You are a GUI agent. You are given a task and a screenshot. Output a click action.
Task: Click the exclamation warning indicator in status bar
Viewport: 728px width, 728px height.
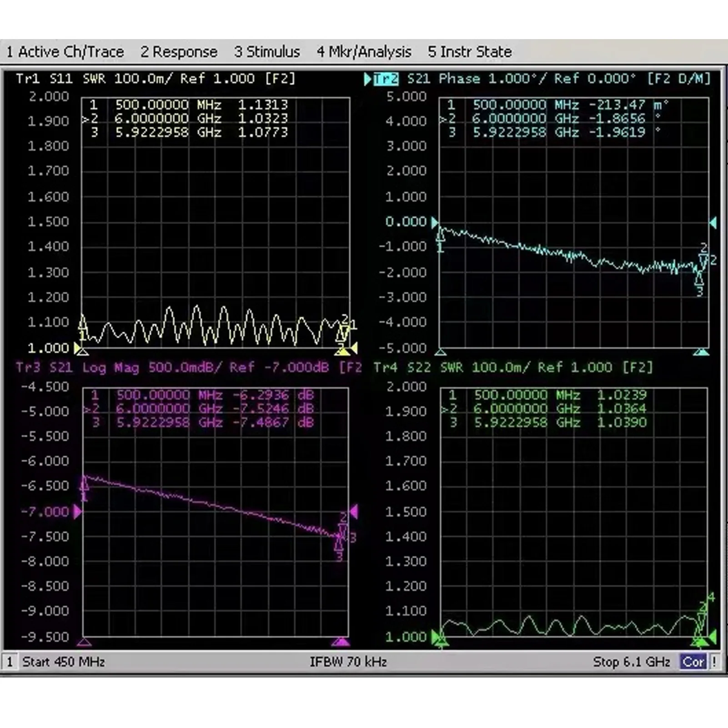(x=714, y=662)
